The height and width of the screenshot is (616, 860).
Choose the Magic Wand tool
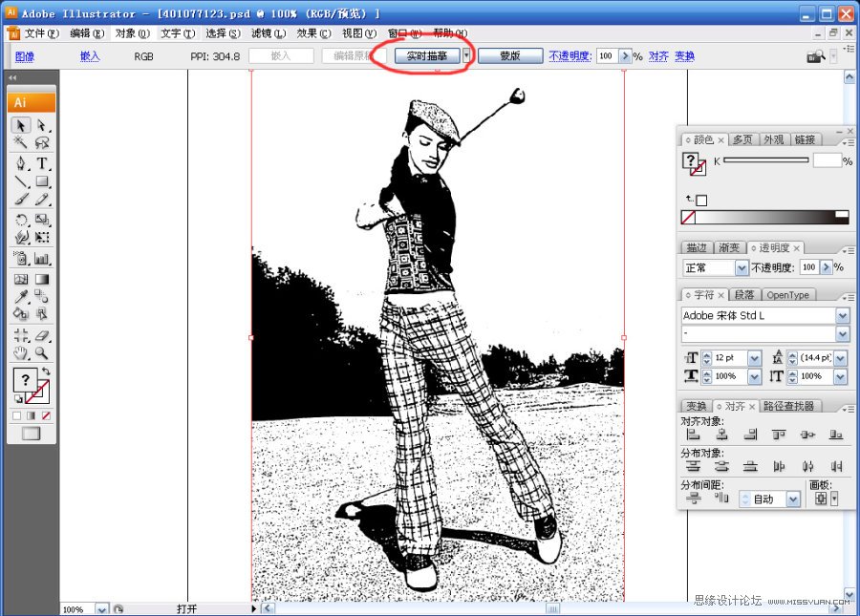[21, 143]
